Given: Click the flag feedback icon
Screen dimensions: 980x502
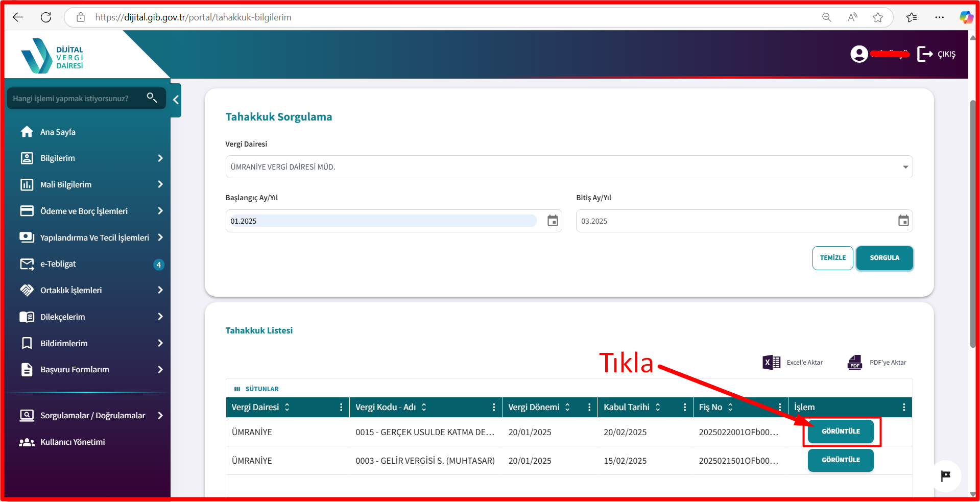Looking at the screenshot, I should [946, 476].
